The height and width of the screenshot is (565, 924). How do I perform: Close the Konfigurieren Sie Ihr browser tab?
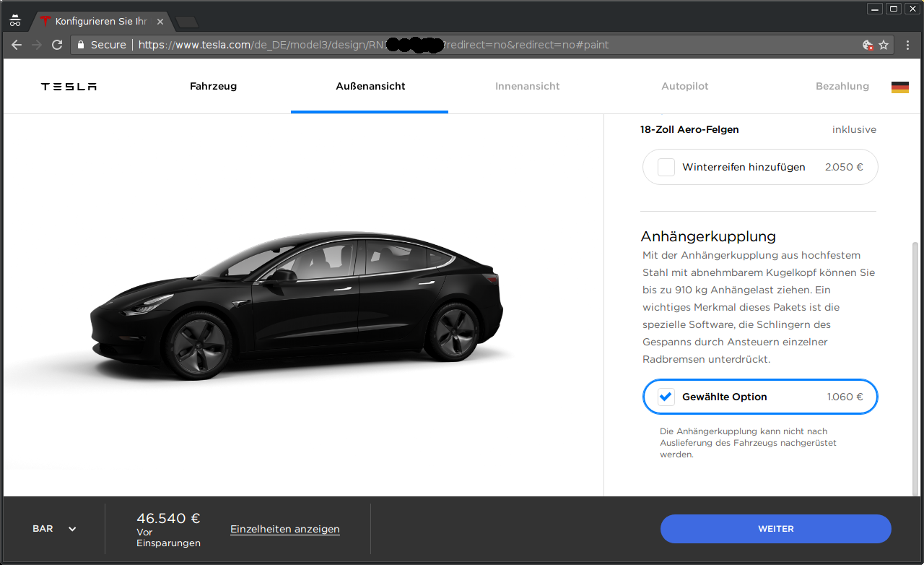coord(160,22)
